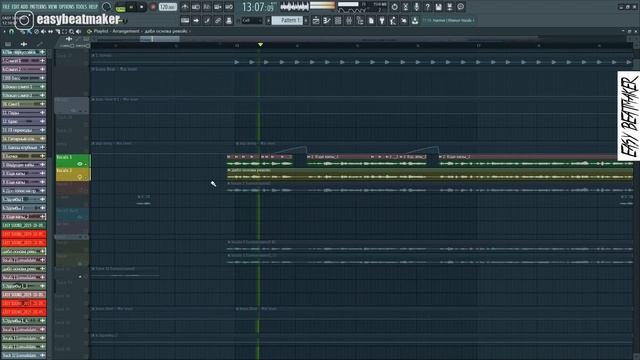Open the Channel rack icon

[338, 20]
